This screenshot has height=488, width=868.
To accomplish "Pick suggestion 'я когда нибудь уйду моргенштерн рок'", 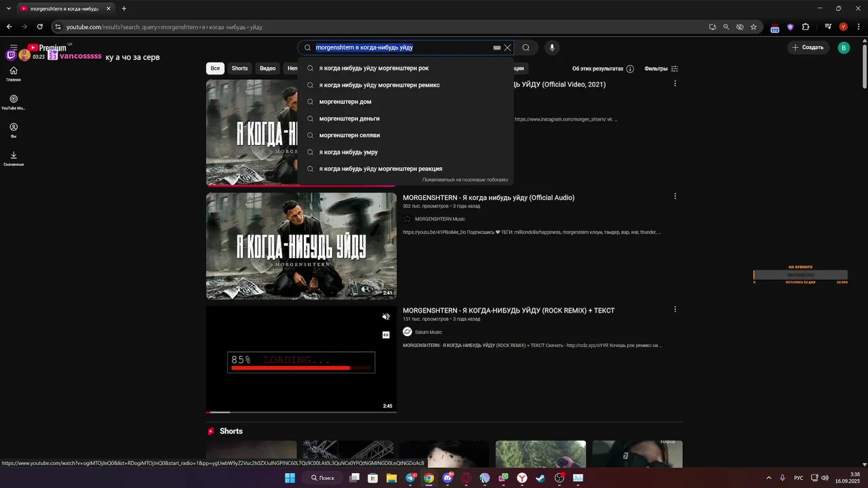I will point(406,68).
